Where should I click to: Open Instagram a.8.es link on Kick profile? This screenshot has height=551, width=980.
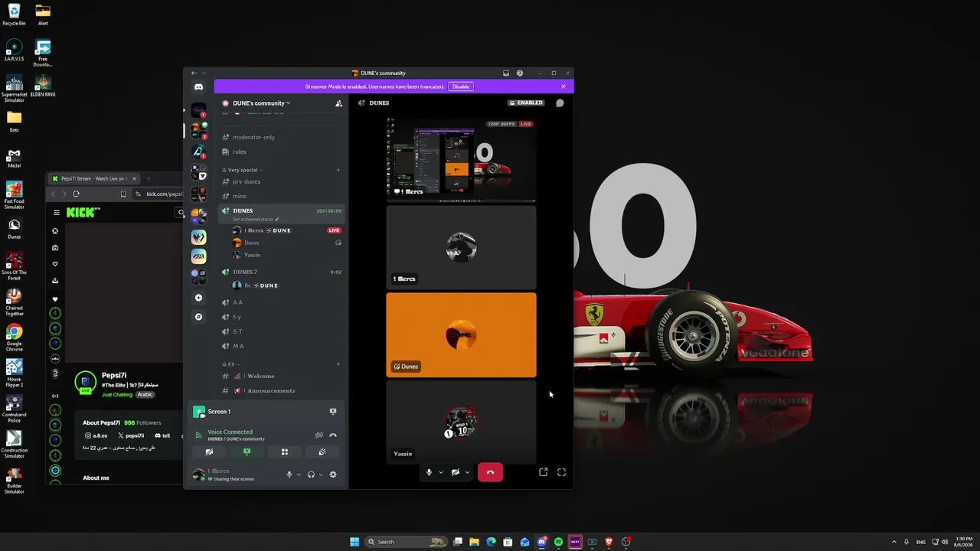tap(96, 435)
